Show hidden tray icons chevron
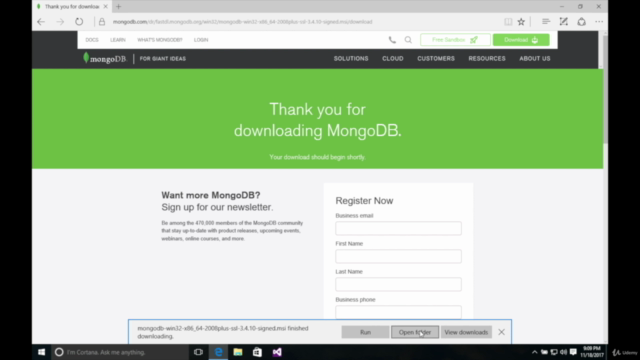 pos(534,352)
